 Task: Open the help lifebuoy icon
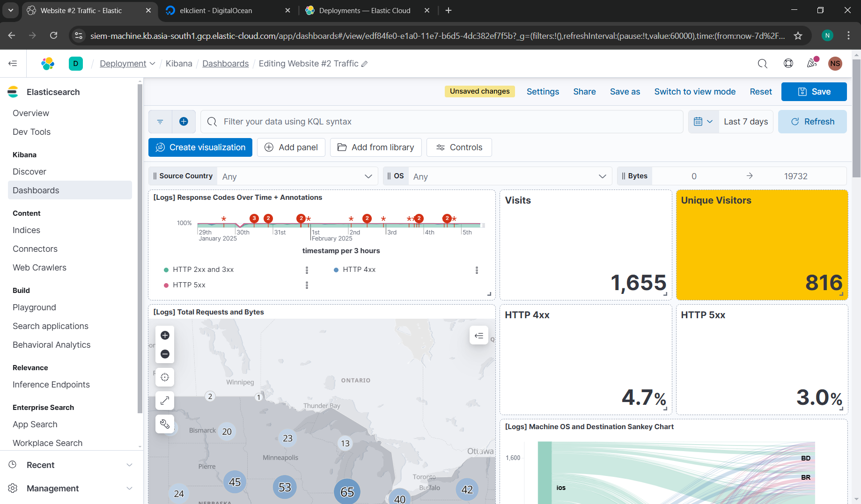click(x=788, y=63)
